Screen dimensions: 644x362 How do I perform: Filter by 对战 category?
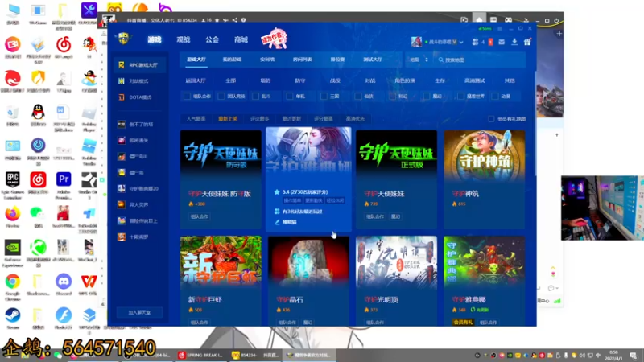[x=370, y=81]
